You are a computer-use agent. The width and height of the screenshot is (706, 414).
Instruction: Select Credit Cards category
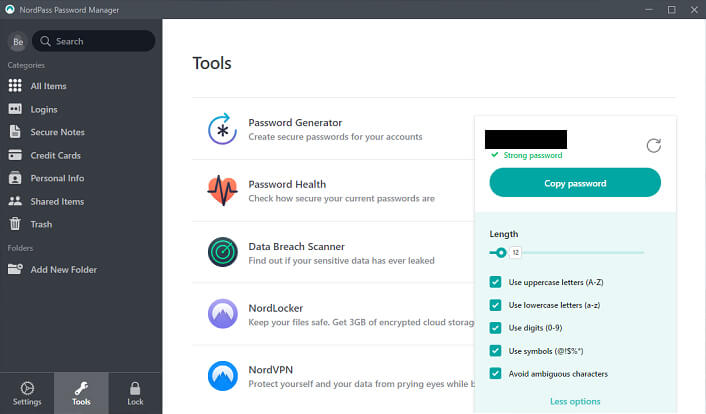click(x=56, y=155)
